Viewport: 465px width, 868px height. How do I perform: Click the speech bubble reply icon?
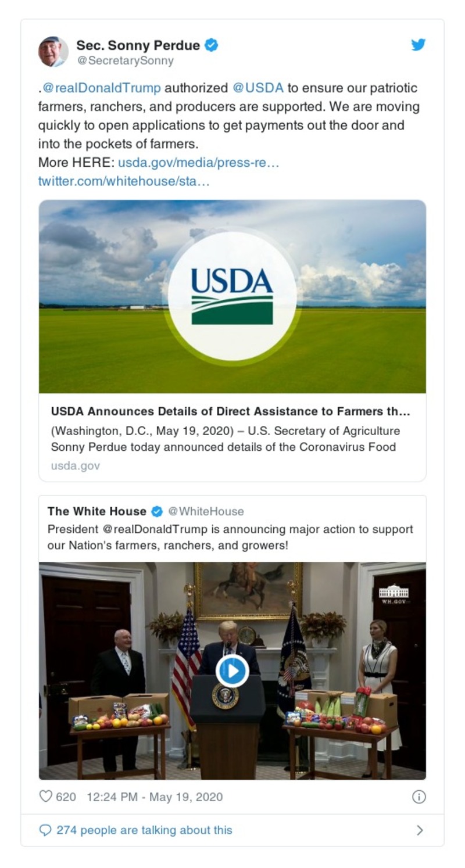point(45,830)
